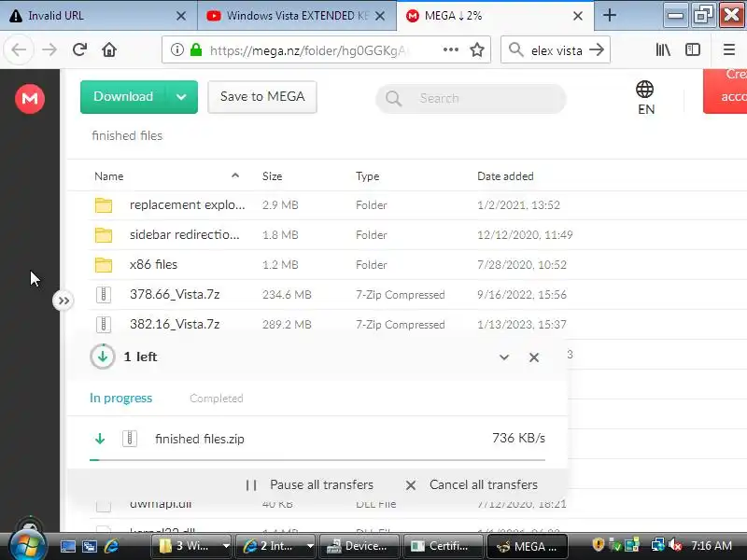Screen dimensions: 747x560
Task: Open the browser hamburger menu
Action: tap(729, 49)
